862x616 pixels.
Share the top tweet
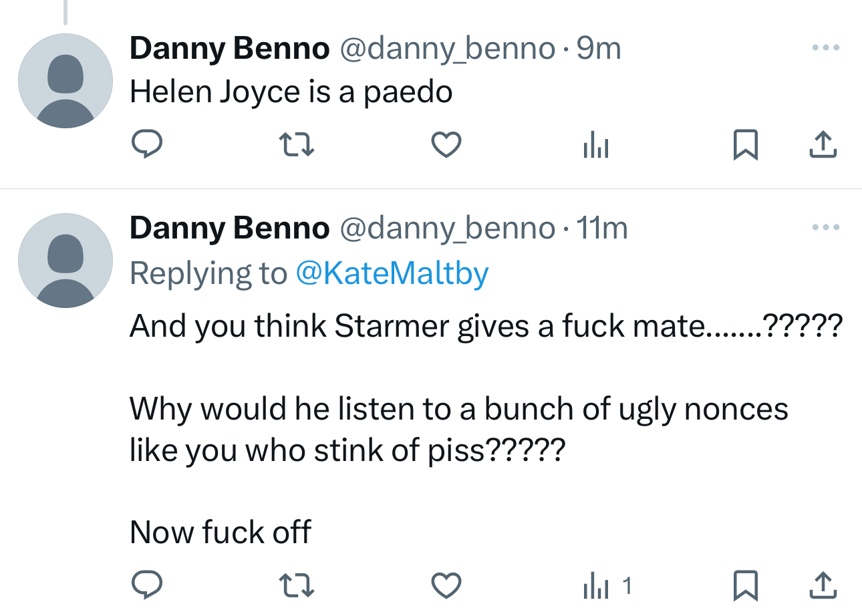click(823, 144)
